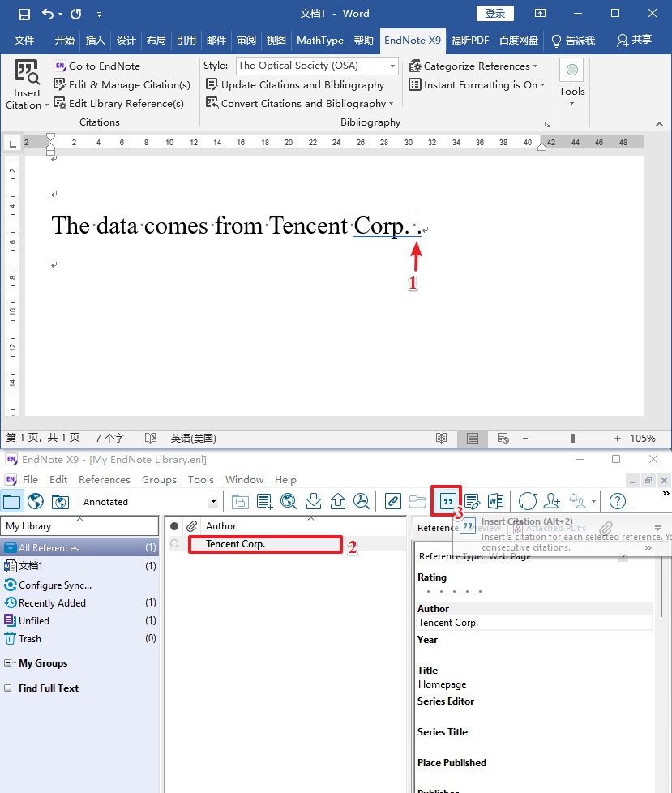The width and height of the screenshot is (672, 793).
Task: Click the zoom slider handle in Word
Action: (572, 438)
